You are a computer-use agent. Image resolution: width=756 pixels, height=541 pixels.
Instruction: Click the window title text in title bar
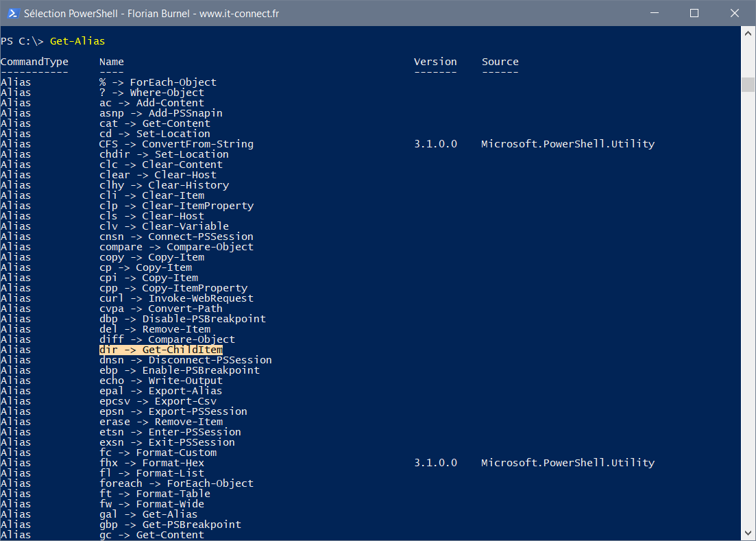(x=151, y=13)
